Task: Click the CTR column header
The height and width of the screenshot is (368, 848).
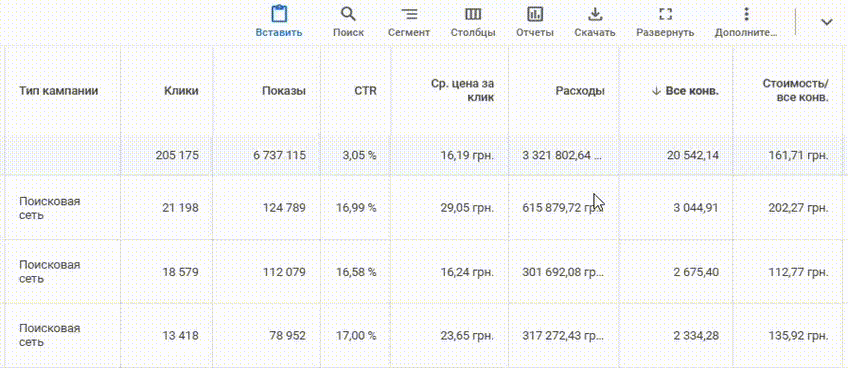Action: click(x=366, y=91)
